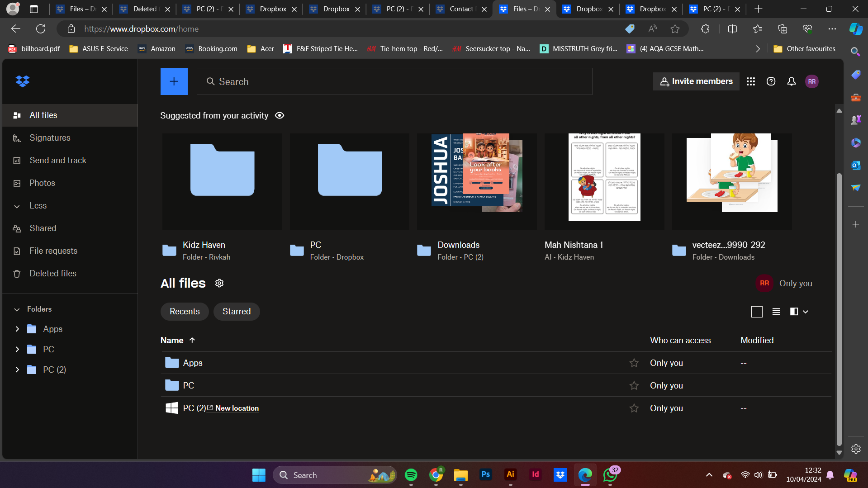Viewport: 868px width, 488px height.
Task: Open Windows Start menu
Action: click(x=259, y=475)
